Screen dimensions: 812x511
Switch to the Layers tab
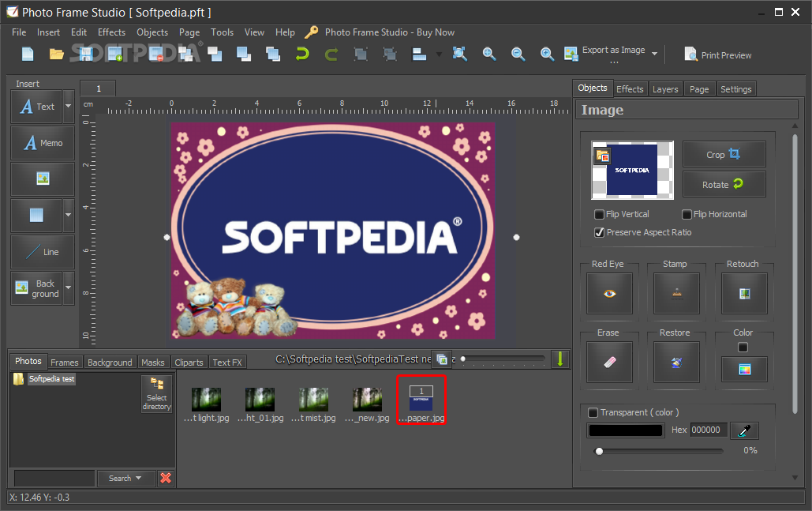665,89
